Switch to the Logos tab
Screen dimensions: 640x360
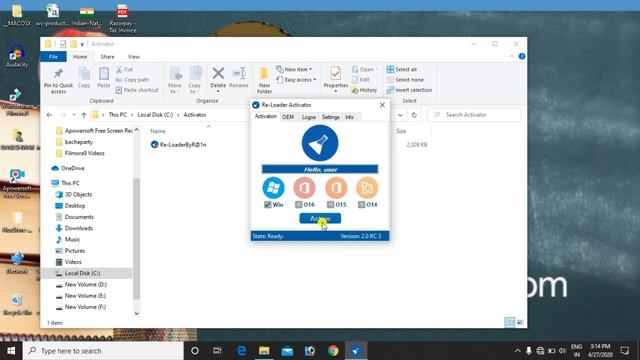tap(309, 117)
